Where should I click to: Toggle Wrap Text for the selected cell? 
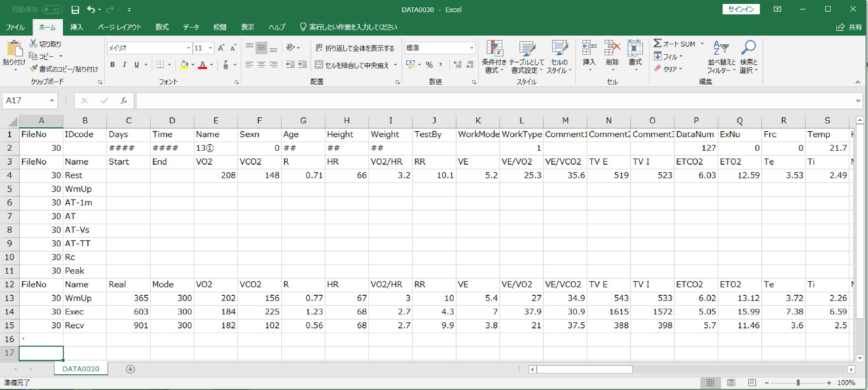pyautogui.click(x=355, y=48)
